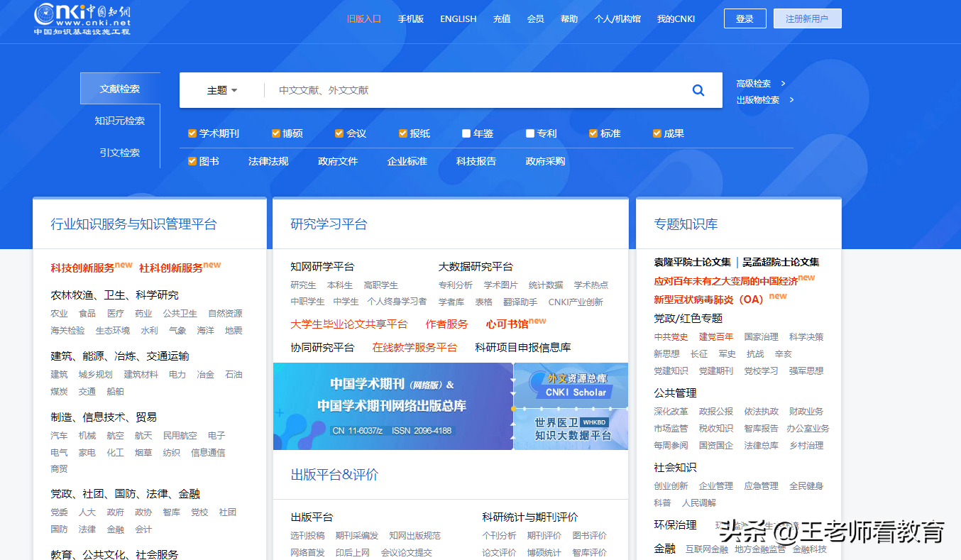Check the 专利 checkbox

(x=530, y=133)
